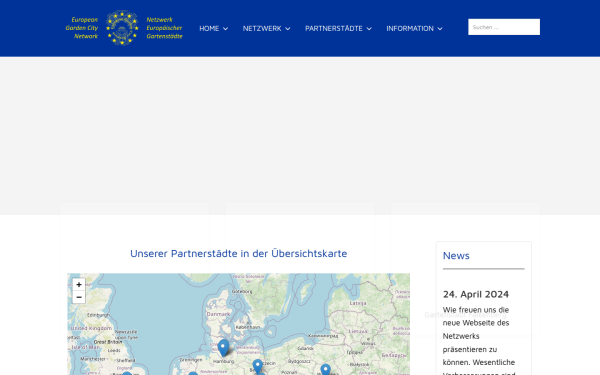Open the HOME menu item
The image size is (600, 375).
tap(209, 28)
